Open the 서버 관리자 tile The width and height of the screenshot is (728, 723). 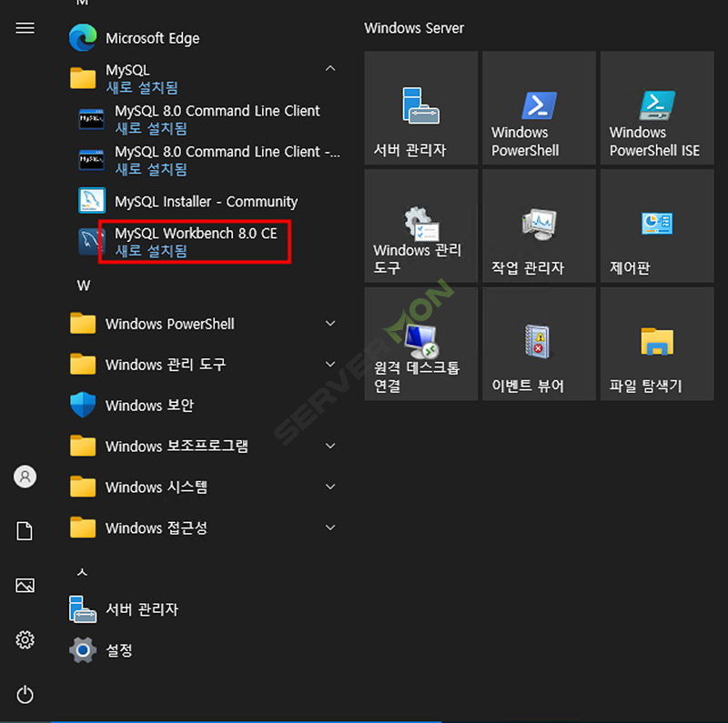[x=421, y=107]
